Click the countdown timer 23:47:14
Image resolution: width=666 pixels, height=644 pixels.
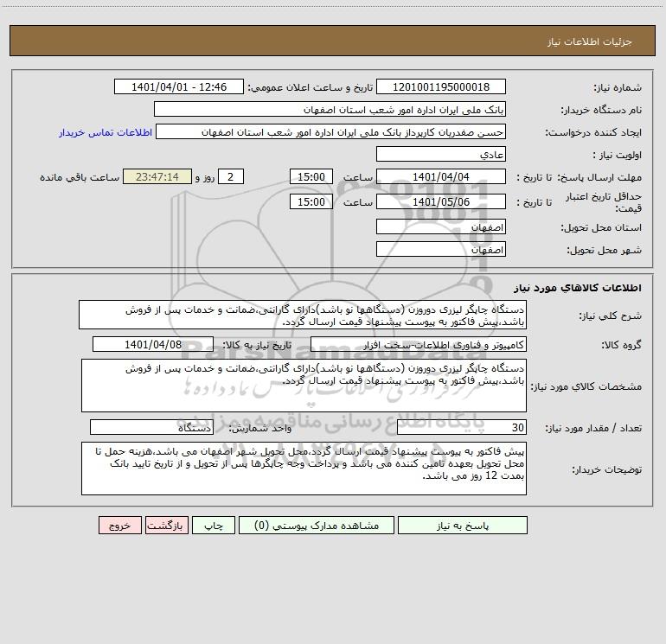coord(157,177)
